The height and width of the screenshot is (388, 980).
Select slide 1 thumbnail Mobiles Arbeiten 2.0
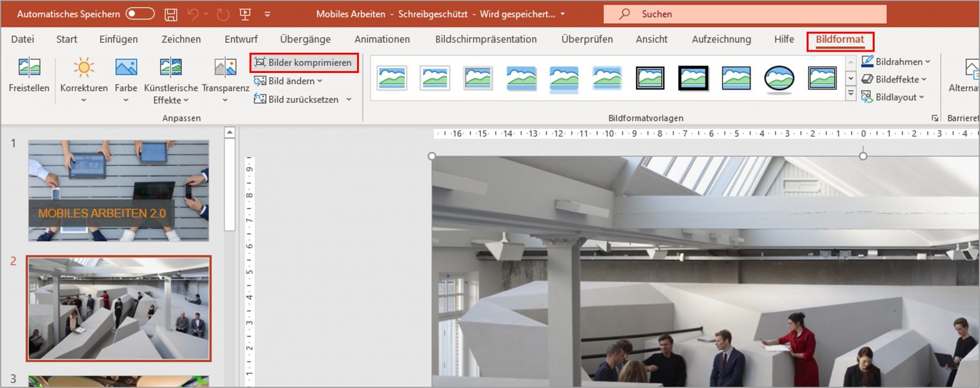(x=118, y=191)
